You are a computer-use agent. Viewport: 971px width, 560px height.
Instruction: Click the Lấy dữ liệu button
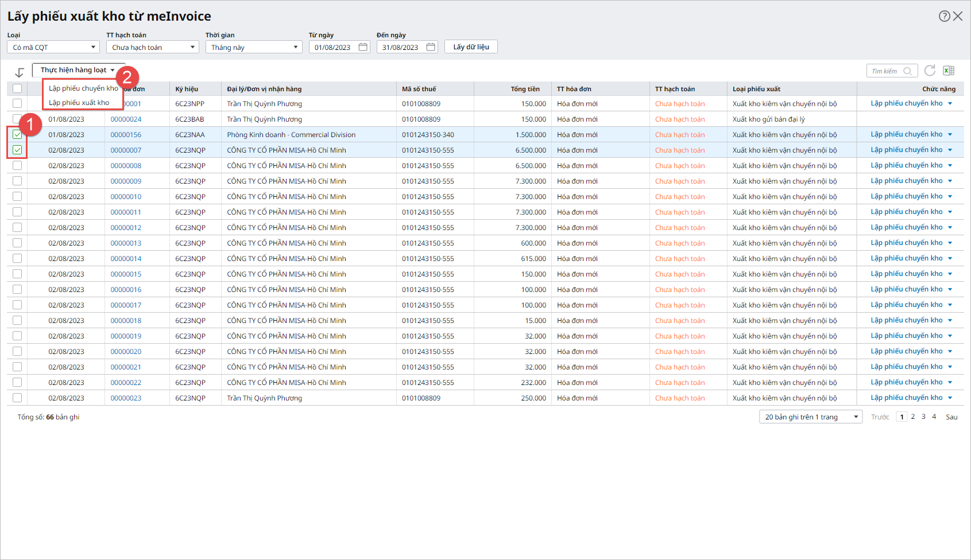(x=471, y=47)
